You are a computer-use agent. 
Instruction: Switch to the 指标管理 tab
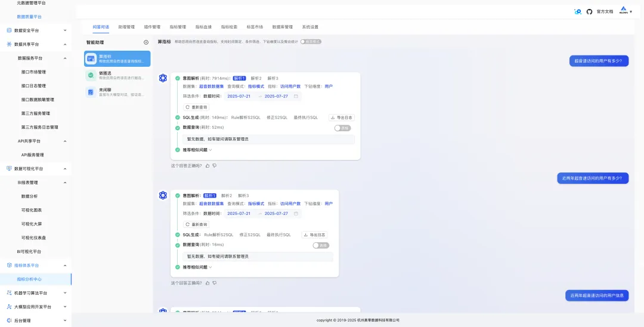coord(178,27)
